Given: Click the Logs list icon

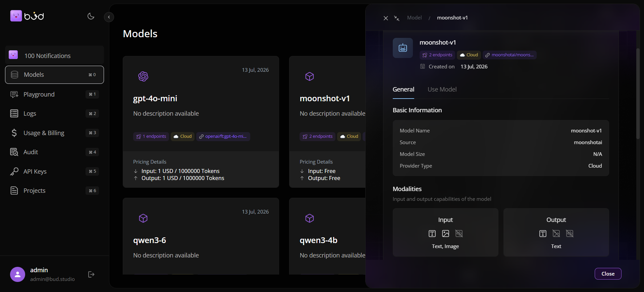Looking at the screenshot, I should click(14, 114).
